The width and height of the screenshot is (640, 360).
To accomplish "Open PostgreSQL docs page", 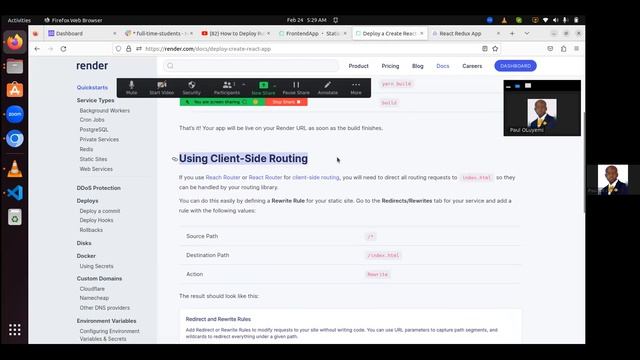I will click(94, 129).
